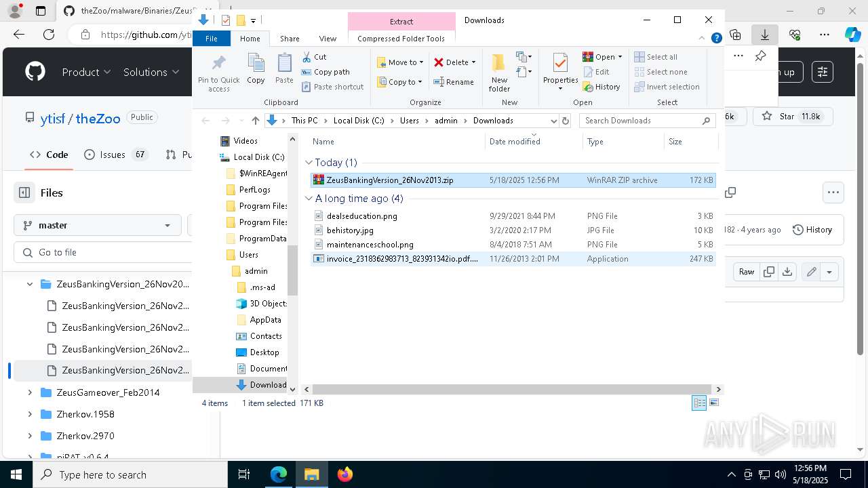
Task: Open Task View in taskbar
Action: click(244, 474)
